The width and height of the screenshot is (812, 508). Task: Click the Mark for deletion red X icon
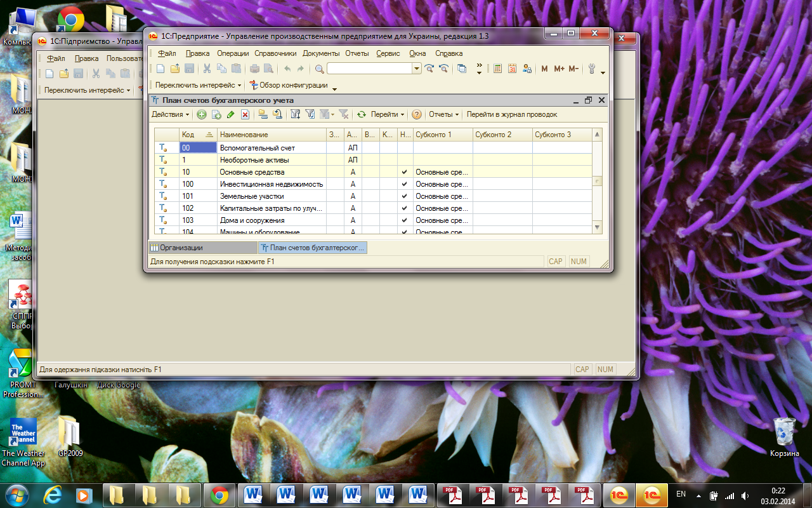[x=245, y=114]
